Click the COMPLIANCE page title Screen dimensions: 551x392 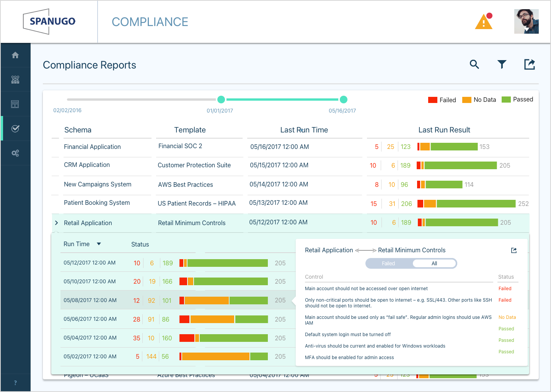(x=150, y=22)
